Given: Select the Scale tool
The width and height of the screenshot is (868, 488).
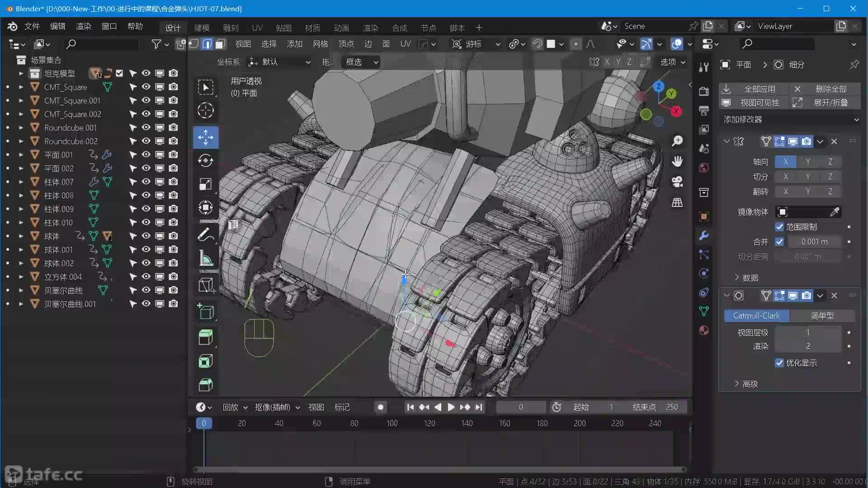Looking at the screenshot, I should pyautogui.click(x=206, y=184).
